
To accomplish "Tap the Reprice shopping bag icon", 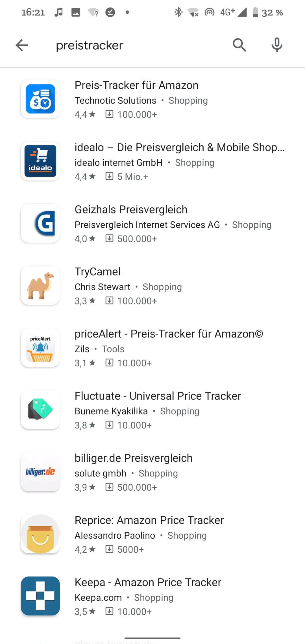I will (x=40, y=534).
